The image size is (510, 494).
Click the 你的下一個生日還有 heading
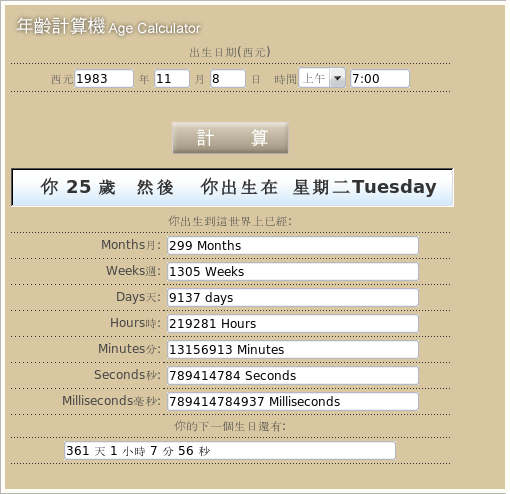click(230, 426)
